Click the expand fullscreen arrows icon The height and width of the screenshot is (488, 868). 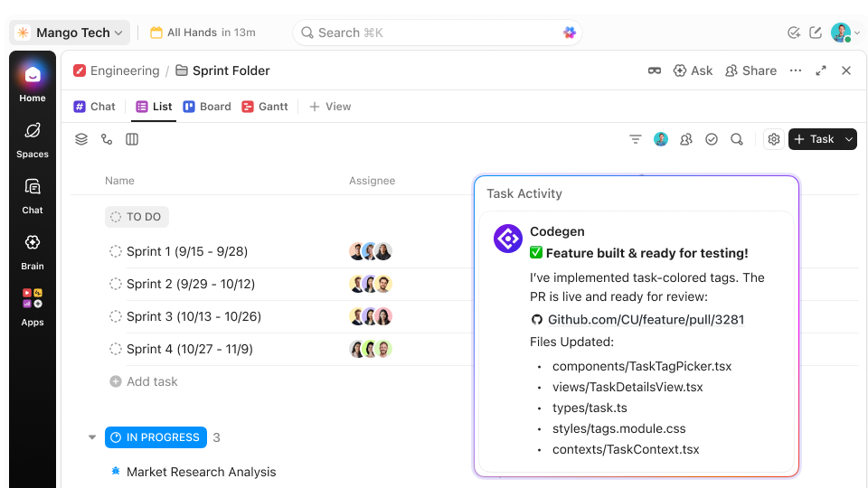tap(821, 70)
